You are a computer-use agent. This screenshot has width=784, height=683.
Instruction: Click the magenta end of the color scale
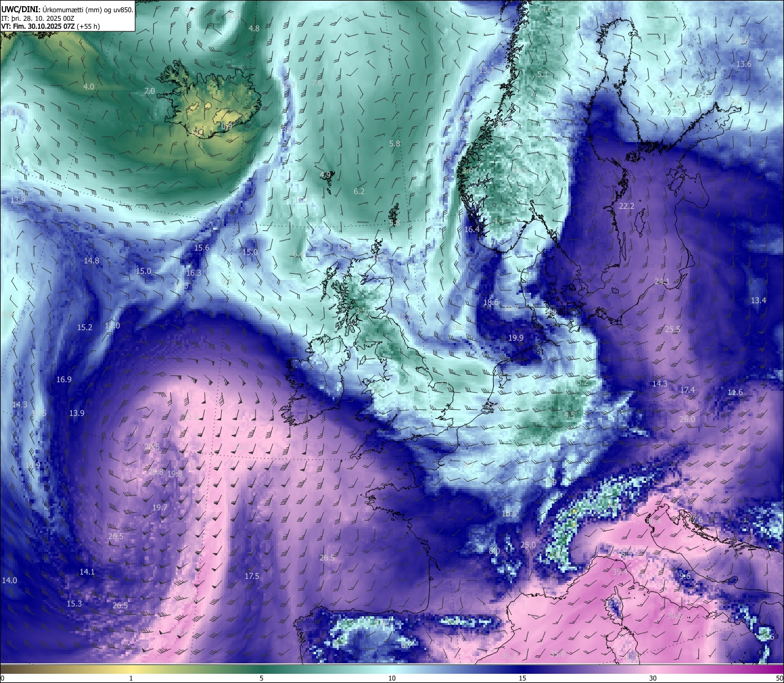(x=772, y=669)
